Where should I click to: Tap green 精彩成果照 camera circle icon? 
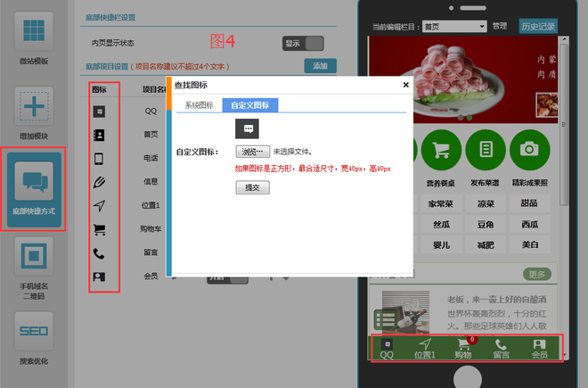529,150
